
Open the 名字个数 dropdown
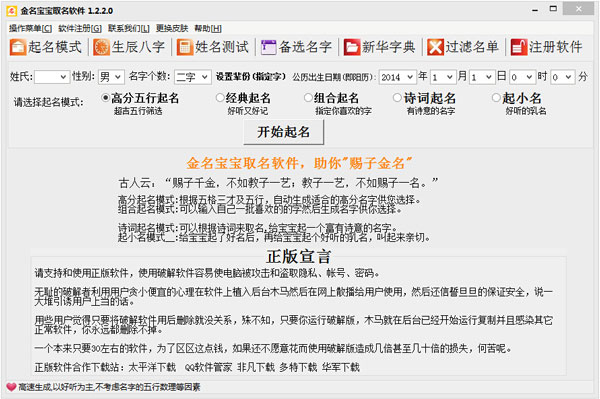[x=192, y=77]
